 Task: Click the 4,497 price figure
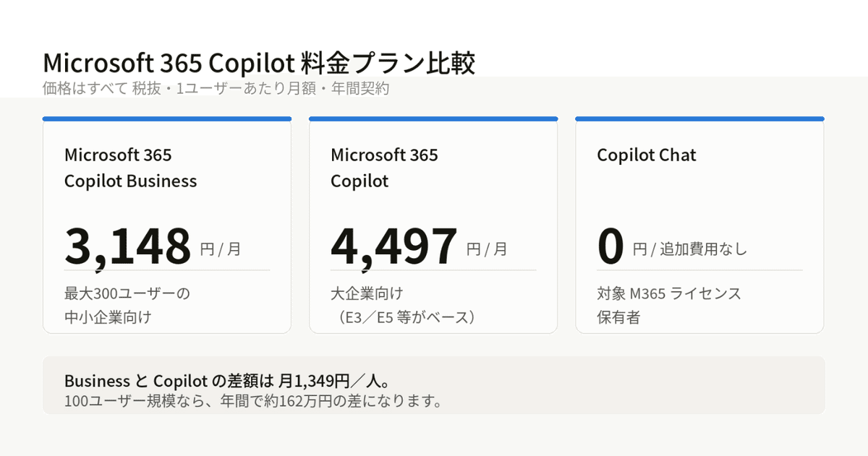(394, 245)
